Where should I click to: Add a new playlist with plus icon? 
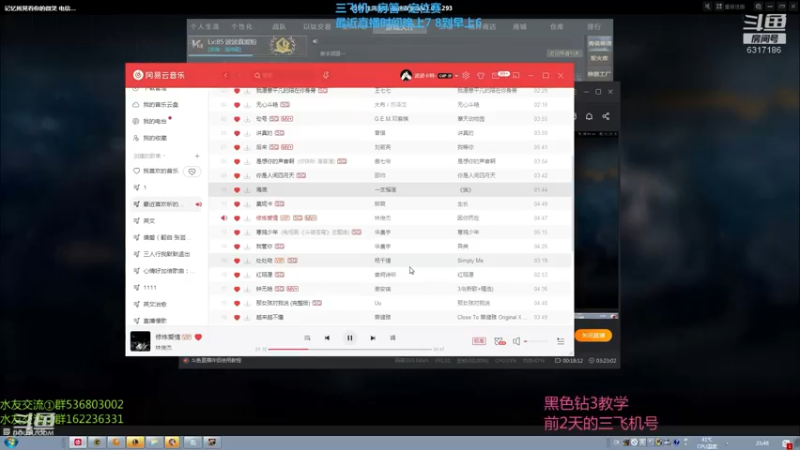coord(197,156)
